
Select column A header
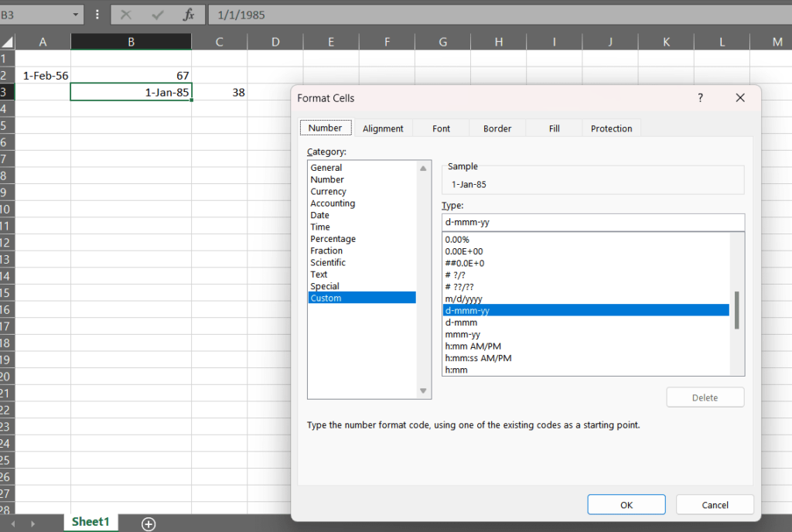pyautogui.click(x=43, y=42)
